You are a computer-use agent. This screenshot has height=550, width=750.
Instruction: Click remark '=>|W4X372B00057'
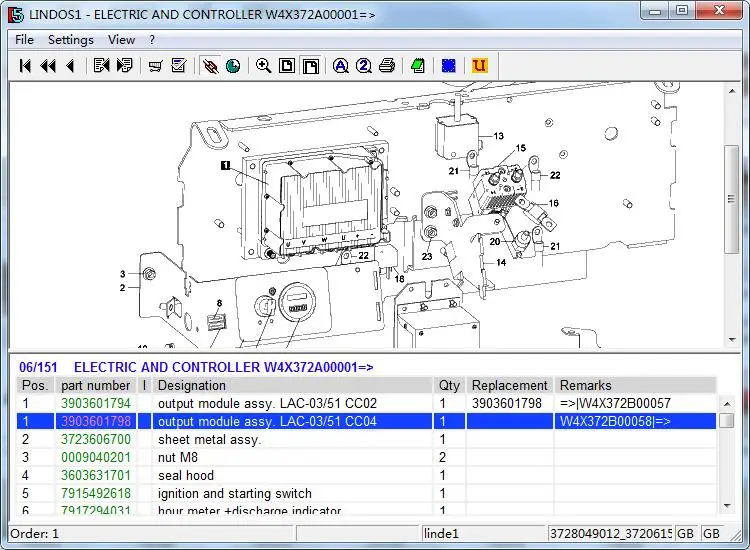[615, 403]
